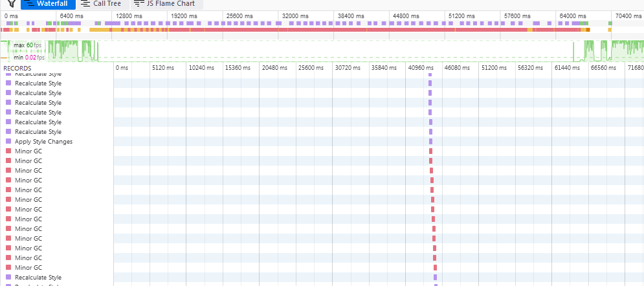Click purple square beside Apply Style Changes
Screen dimensions: 644x286
[x=8, y=142]
